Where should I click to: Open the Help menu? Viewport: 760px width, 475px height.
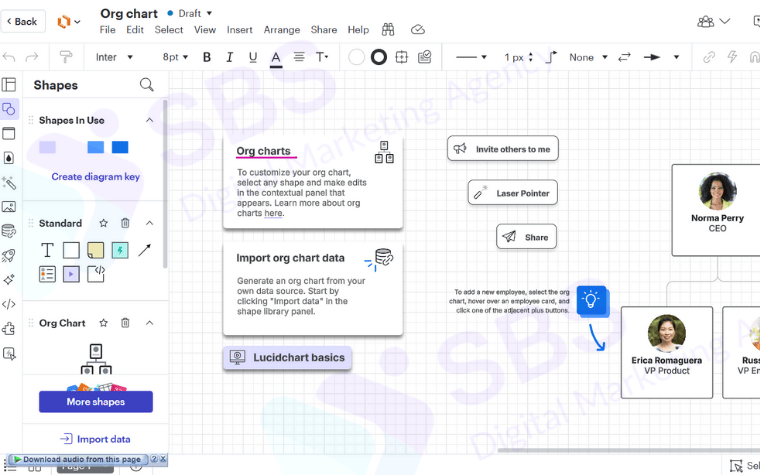click(358, 30)
